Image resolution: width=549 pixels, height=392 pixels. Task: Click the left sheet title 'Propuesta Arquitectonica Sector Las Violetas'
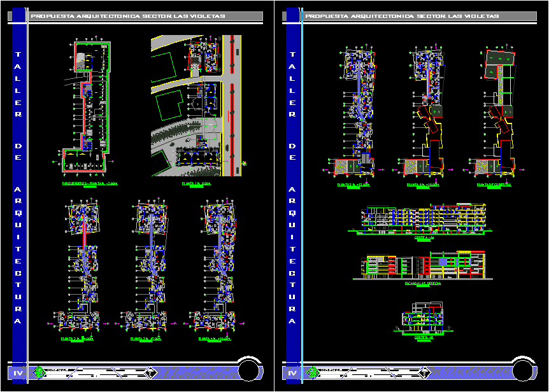coord(127,16)
